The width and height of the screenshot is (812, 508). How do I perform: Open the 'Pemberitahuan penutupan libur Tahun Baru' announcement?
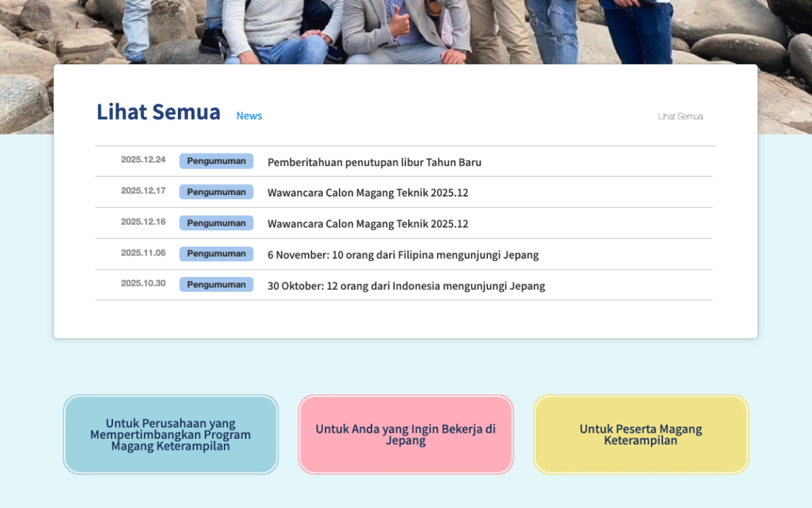(374, 162)
